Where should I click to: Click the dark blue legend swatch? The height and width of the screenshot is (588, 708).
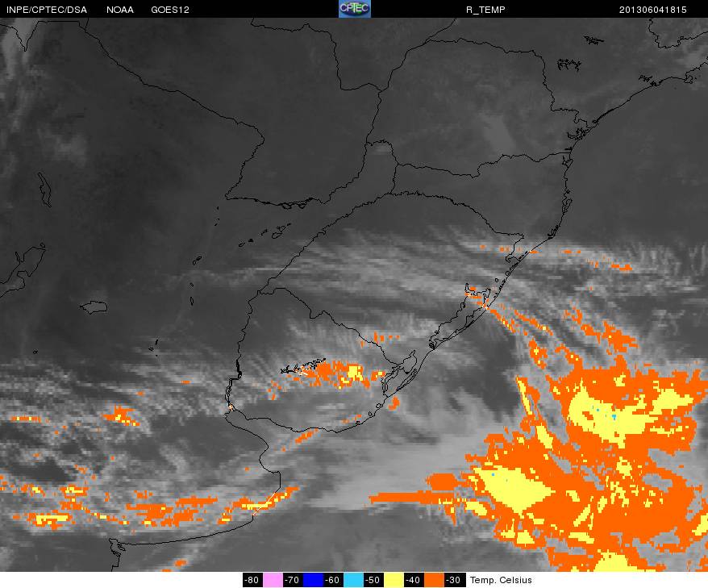(313, 580)
